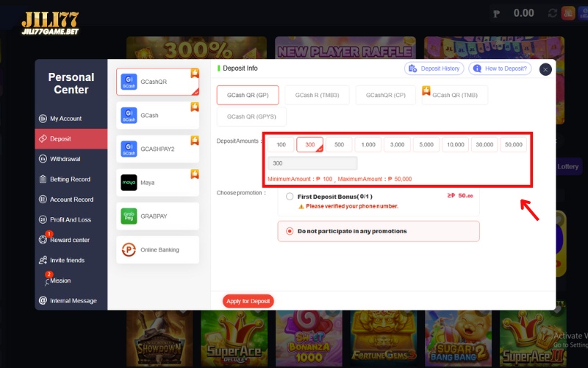Click the Reward center icon with badge
The image size is (588, 368).
tap(43, 239)
